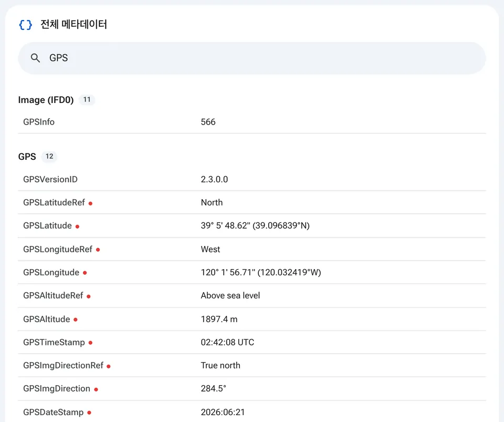Image resolution: width=504 pixels, height=422 pixels.
Task: Click the Image (IFD0) count badge 11
Action: (87, 100)
